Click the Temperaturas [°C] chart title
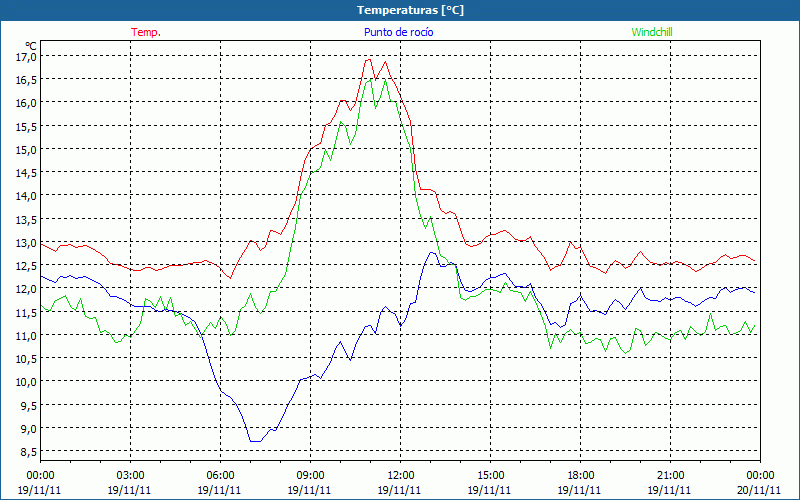 (x=410, y=10)
